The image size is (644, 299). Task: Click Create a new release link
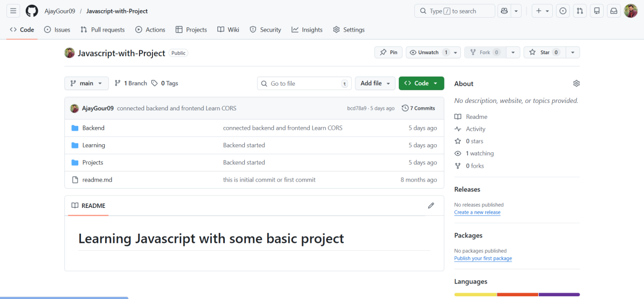click(477, 212)
